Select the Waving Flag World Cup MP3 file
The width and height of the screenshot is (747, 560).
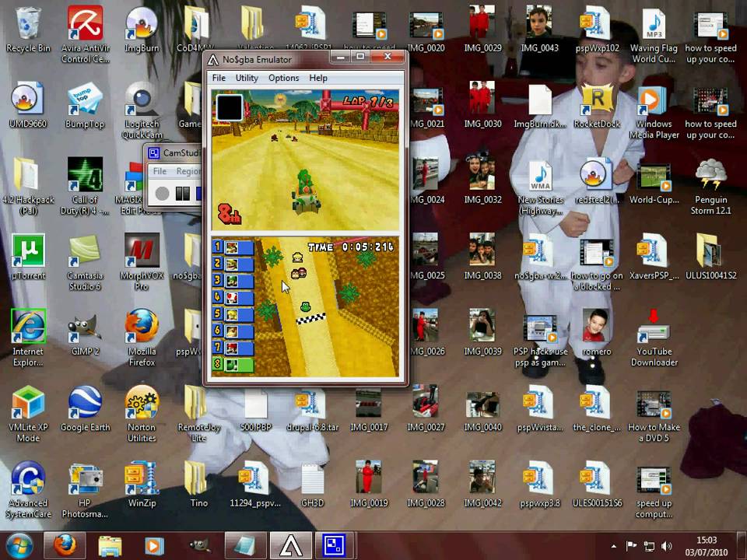pos(654,34)
